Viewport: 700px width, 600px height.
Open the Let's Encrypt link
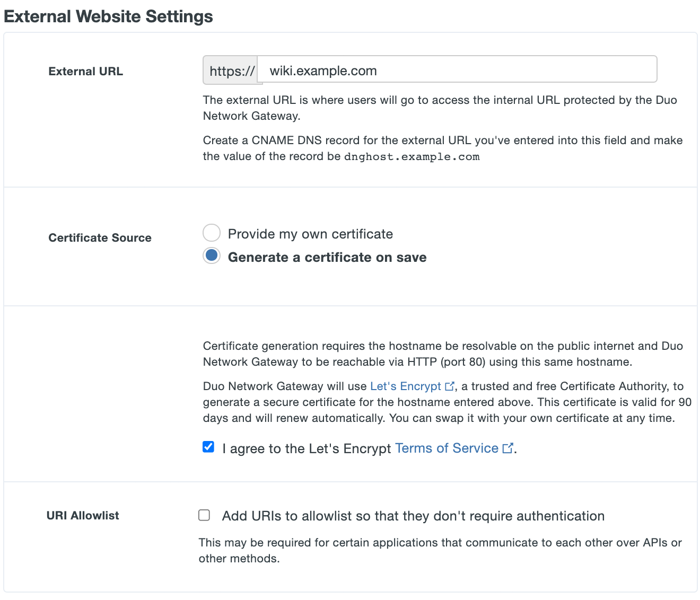[405, 386]
